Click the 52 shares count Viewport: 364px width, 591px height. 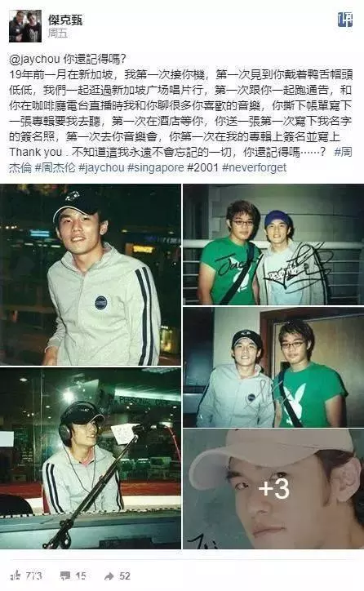[125, 576]
